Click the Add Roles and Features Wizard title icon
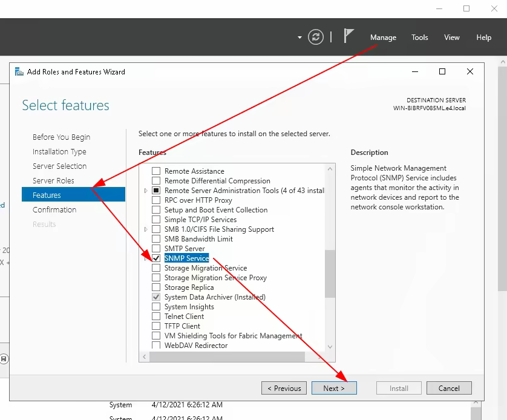 (x=19, y=72)
